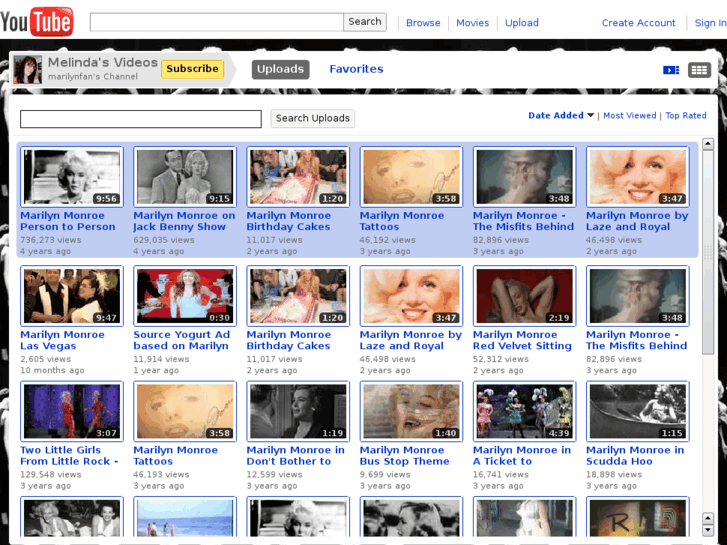
Task: Open Two Little Girls video thumbnail
Action: coord(72,411)
